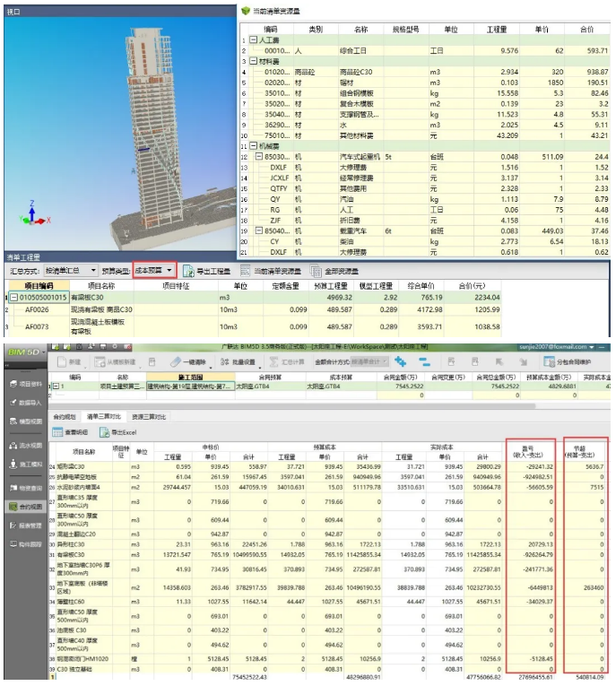
Task: Open 流水视图 in the sidebar
Action: [x=25, y=446]
